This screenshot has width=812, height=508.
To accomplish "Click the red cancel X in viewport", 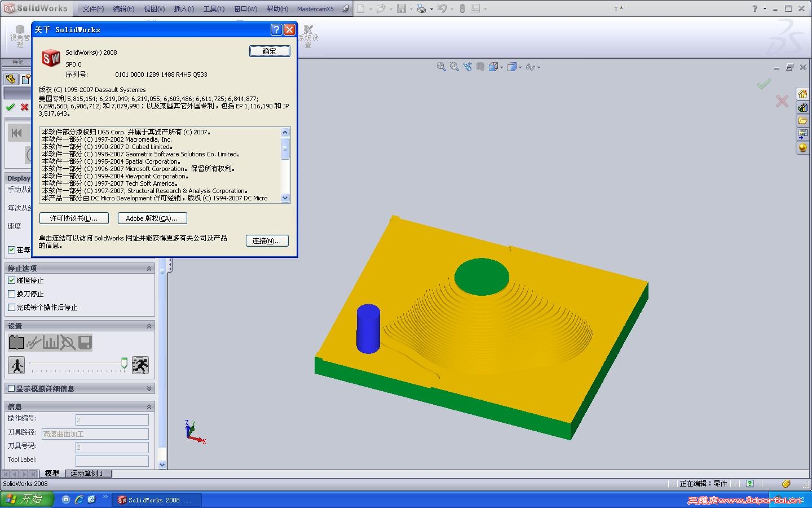I will click(782, 101).
